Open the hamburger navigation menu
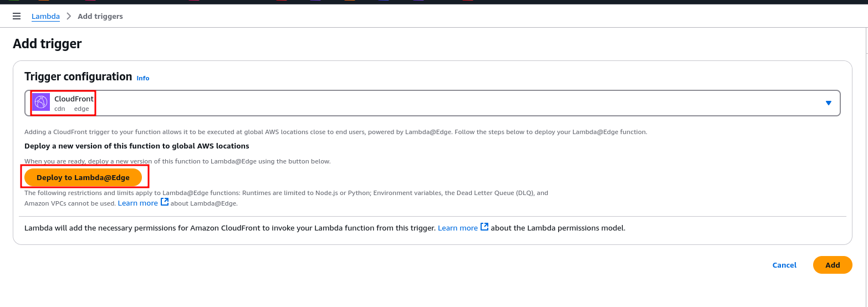The image size is (868, 307). point(17,17)
